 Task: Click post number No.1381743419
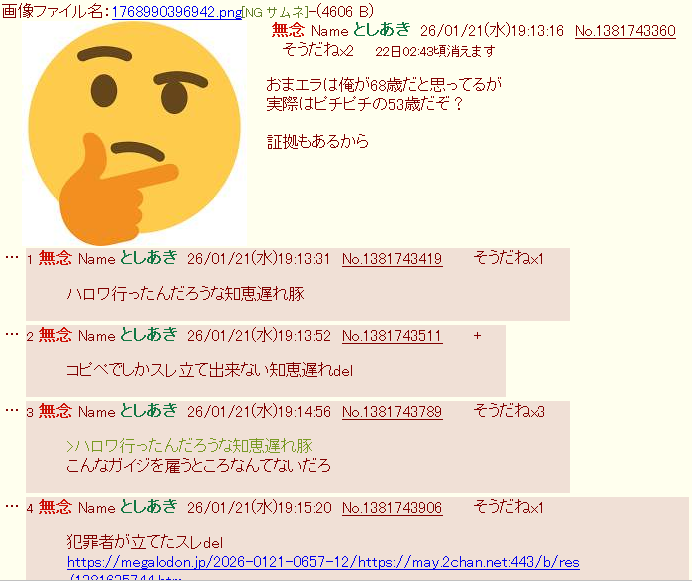[392, 259]
